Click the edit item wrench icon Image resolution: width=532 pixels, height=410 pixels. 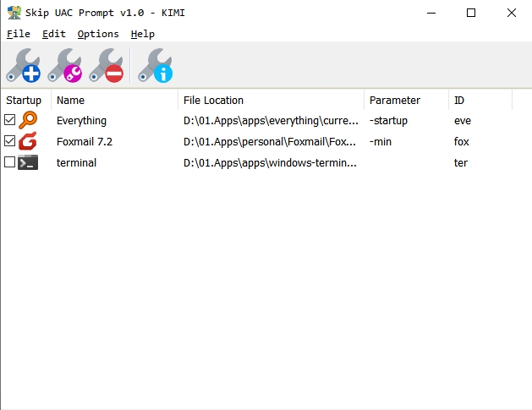point(65,66)
